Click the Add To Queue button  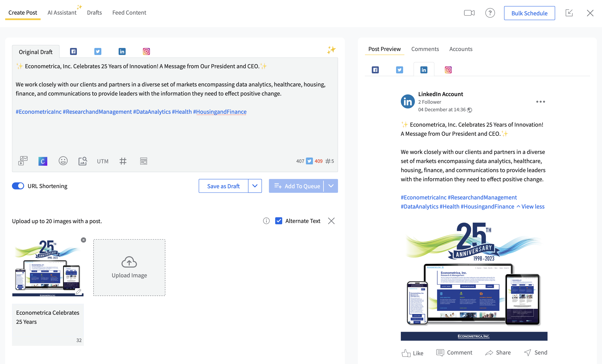click(296, 186)
